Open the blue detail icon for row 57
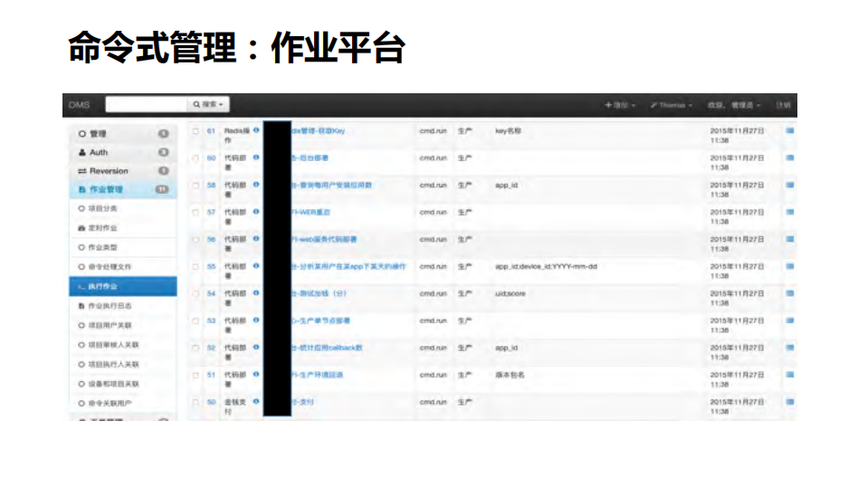The width and height of the screenshot is (868, 488). [790, 212]
